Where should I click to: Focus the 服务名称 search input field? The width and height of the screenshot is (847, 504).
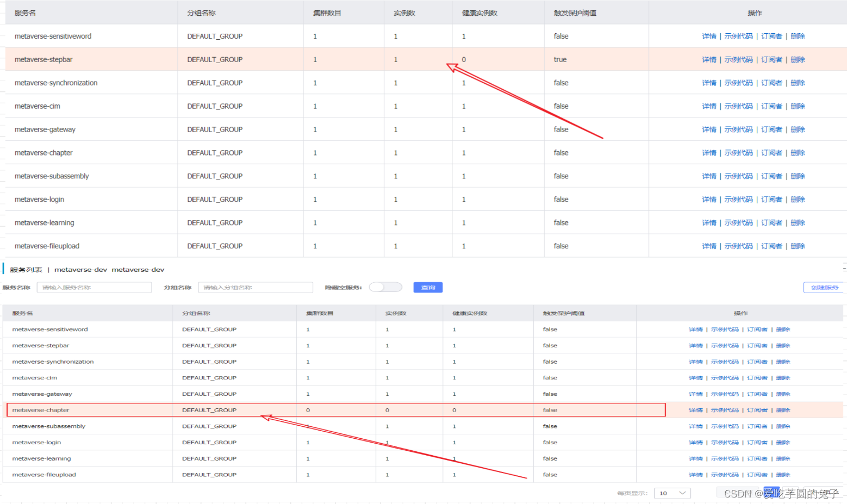pos(95,287)
